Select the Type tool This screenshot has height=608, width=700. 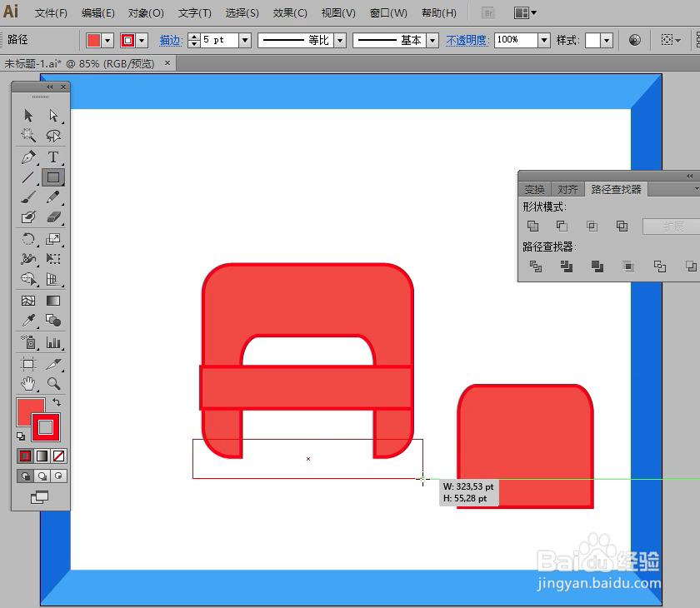tap(52, 158)
